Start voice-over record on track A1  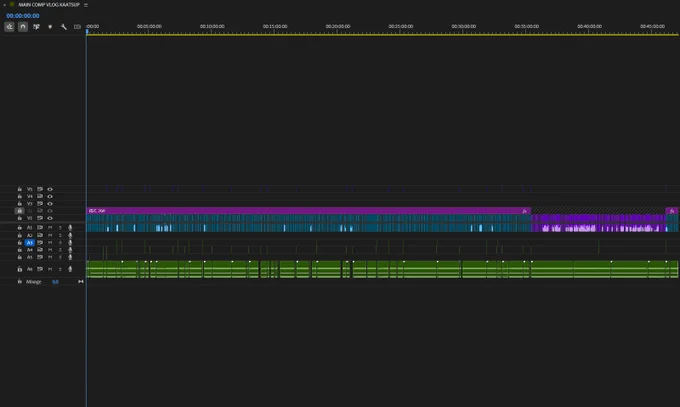pyautogui.click(x=70, y=227)
